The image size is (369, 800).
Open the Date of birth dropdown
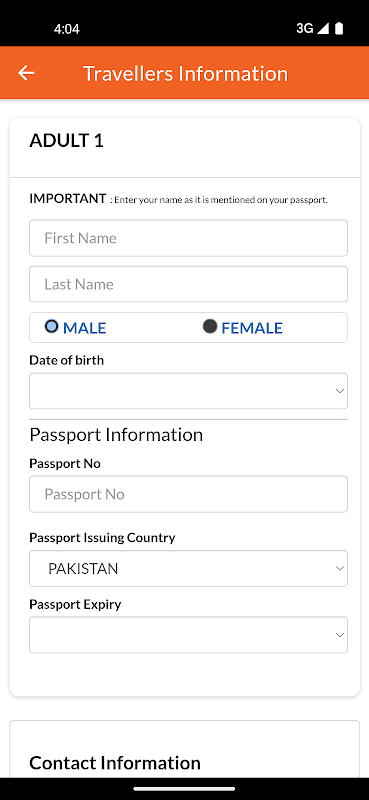point(188,391)
